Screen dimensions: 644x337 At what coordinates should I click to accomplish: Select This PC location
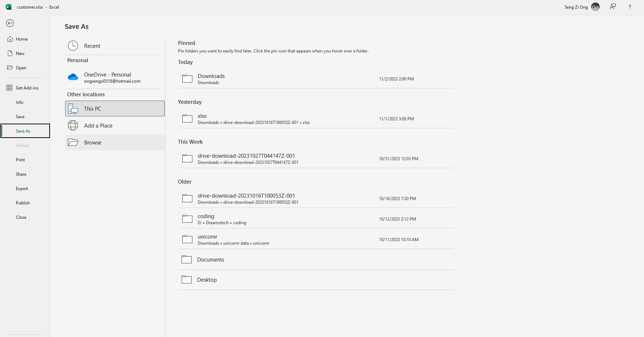[x=115, y=109]
